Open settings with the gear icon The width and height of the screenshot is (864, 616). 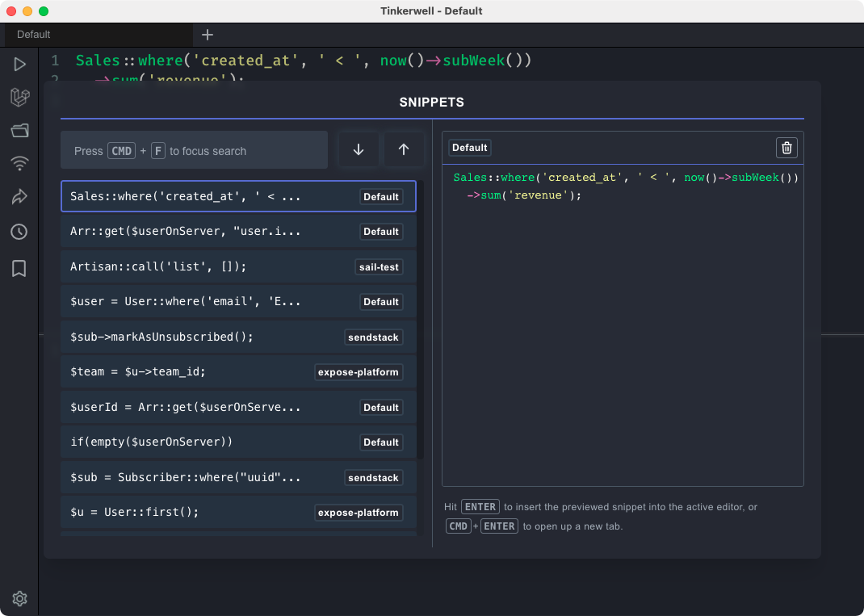coord(19,598)
